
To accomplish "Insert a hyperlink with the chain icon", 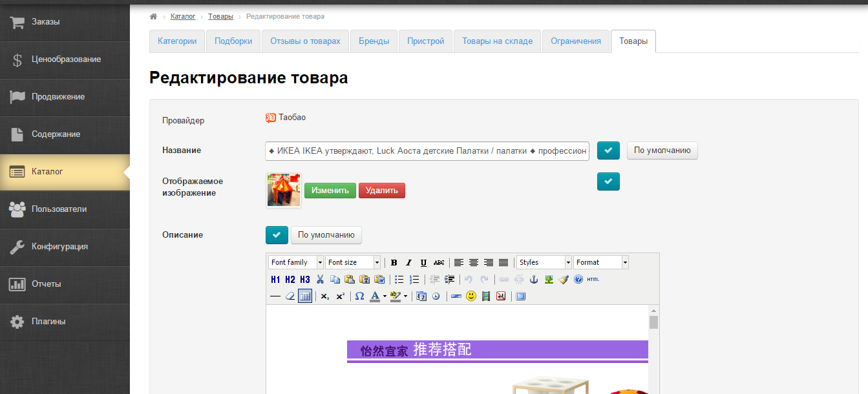I will [x=503, y=280].
